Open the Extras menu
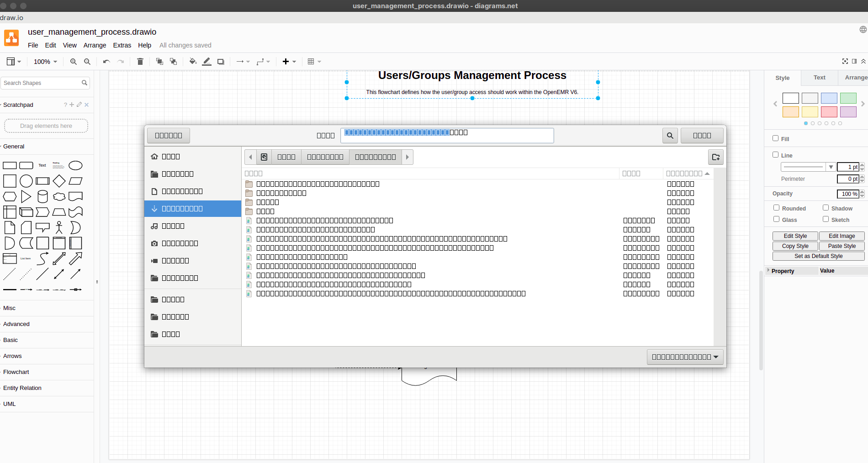 122,45
